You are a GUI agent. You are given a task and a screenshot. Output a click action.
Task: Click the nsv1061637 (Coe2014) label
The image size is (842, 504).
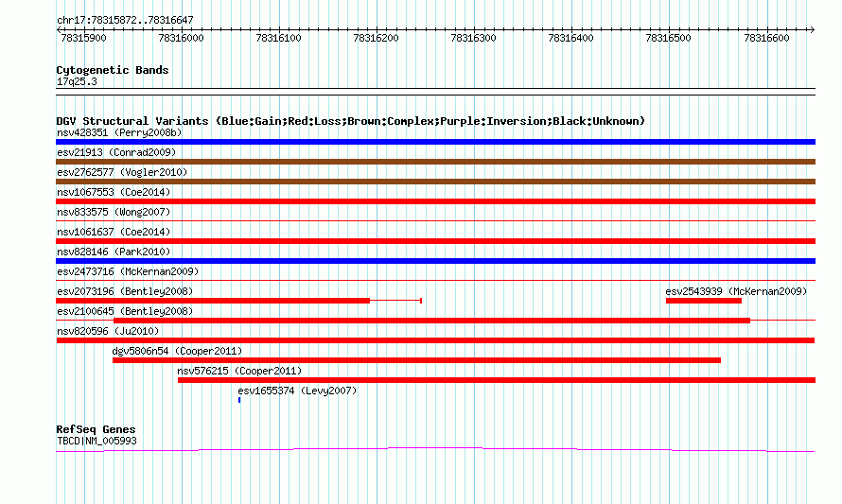[114, 232]
